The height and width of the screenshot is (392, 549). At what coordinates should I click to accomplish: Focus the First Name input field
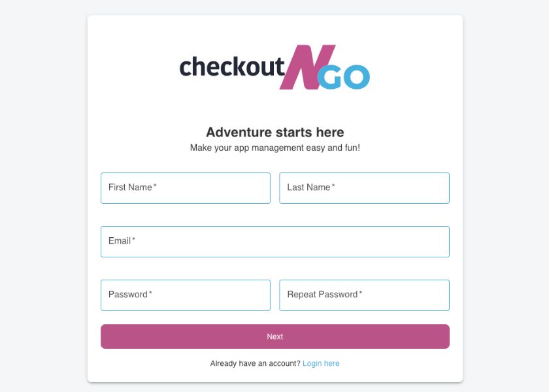coord(185,188)
